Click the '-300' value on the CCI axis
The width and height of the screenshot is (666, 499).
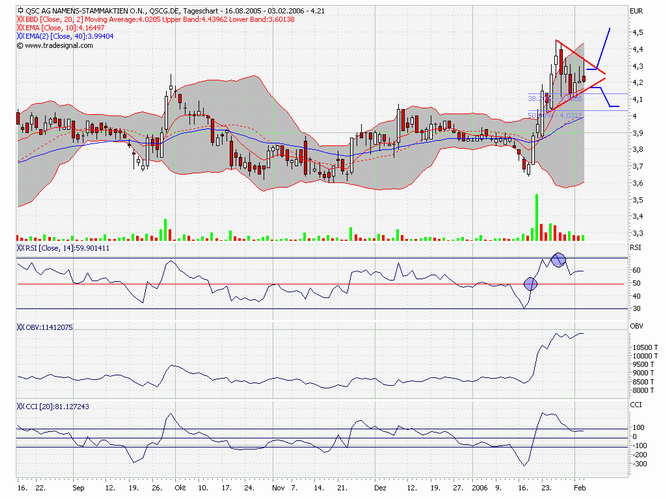(640, 464)
